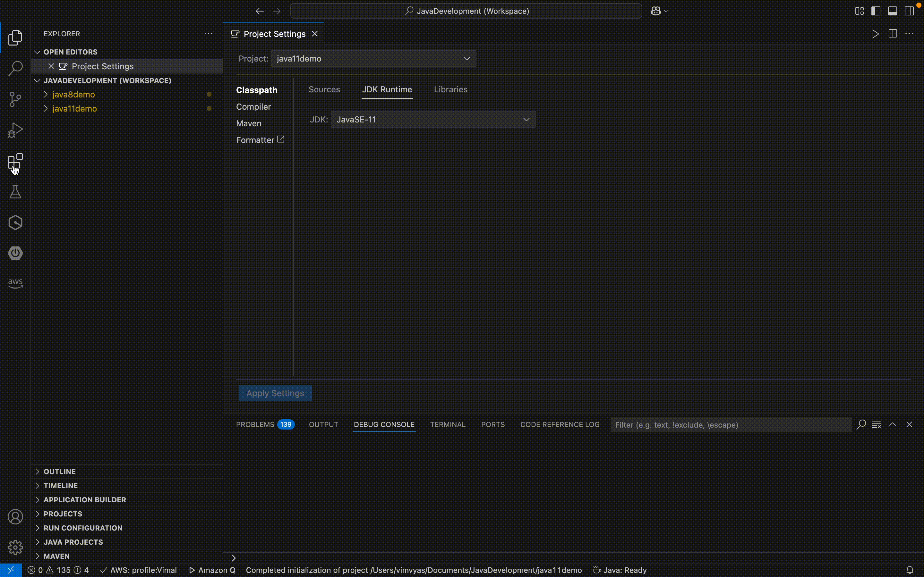The height and width of the screenshot is (577, 924).
Task: Open the AWS Toolkit icon
Action: pyautogui.click(x=15, y=283)
